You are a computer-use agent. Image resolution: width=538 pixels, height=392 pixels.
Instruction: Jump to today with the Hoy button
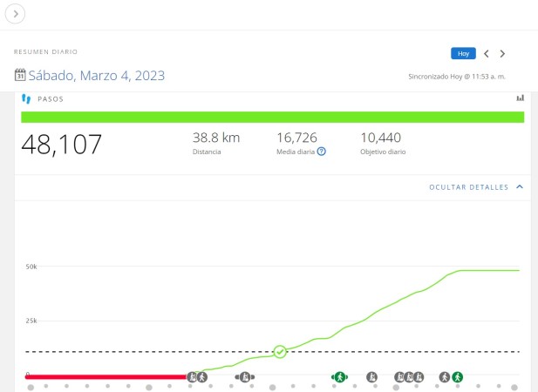pyautogui.click(x=463, y=53)
